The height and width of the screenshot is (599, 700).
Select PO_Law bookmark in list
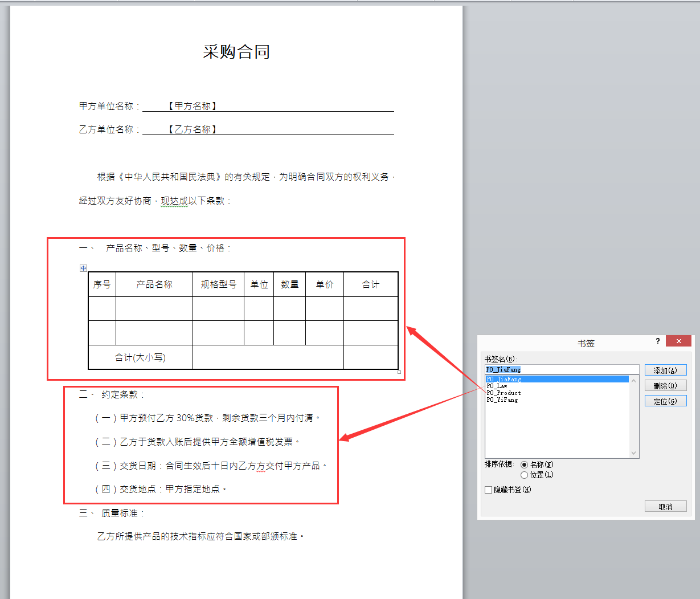coord(497,386)
